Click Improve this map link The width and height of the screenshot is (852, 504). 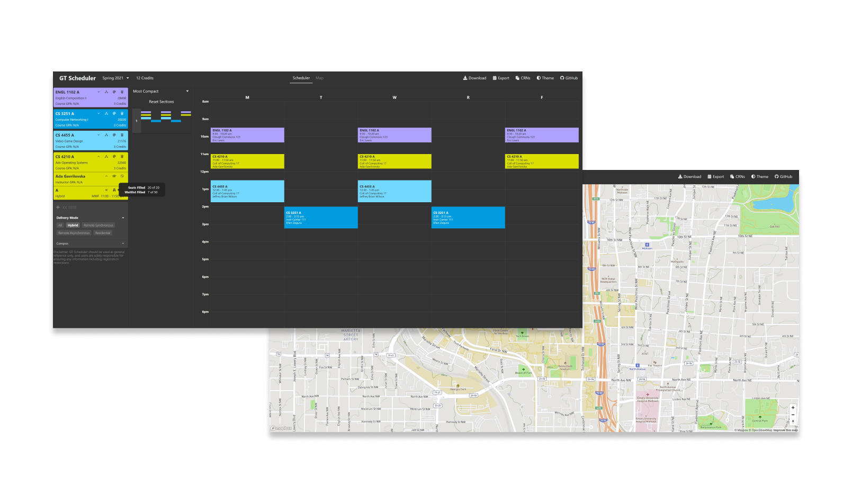785,430
